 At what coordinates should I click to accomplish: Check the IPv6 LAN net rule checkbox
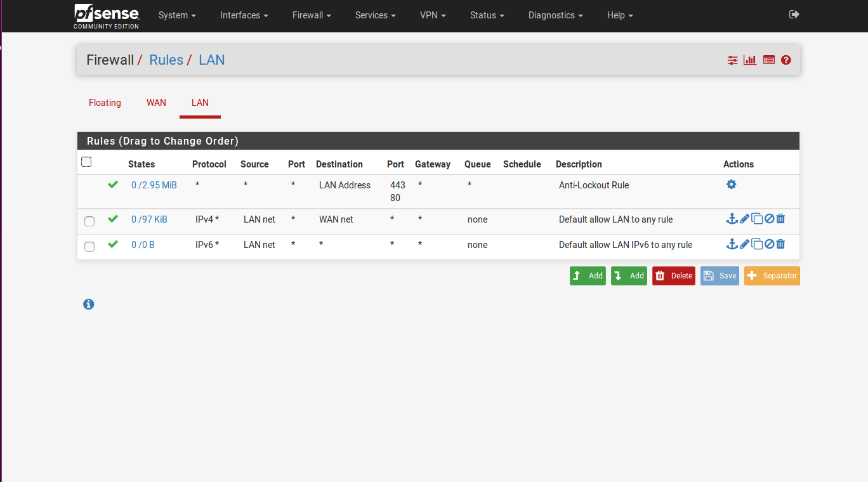click(89, 246)
